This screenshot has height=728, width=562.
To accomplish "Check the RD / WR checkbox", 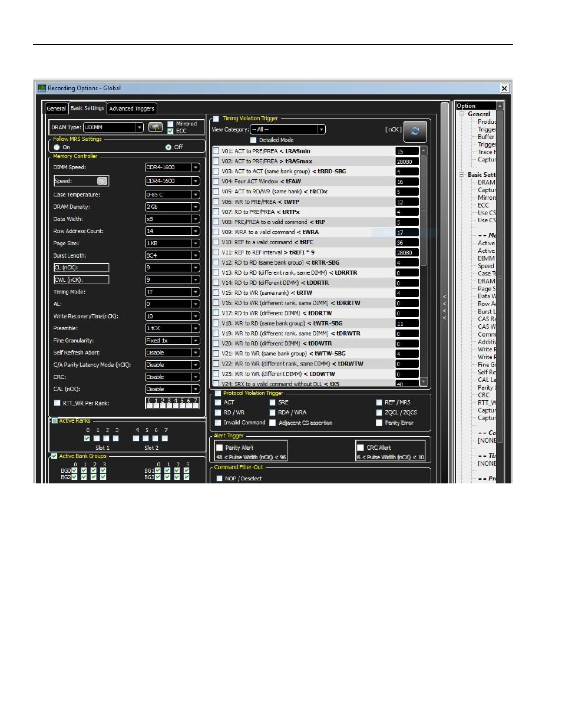I will (x=218, y=413).
